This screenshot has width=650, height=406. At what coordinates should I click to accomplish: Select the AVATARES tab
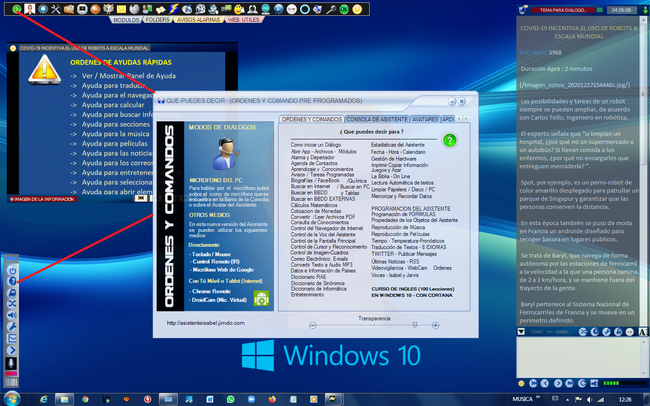(425, 119)
